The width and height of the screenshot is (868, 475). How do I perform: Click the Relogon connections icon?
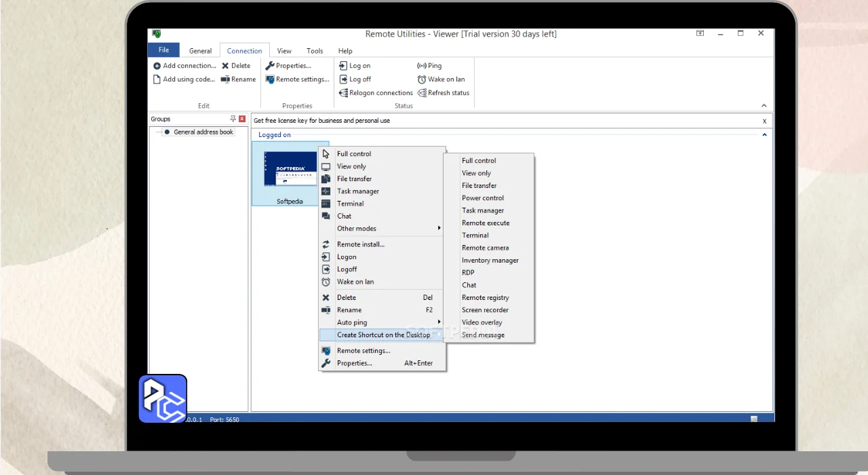point(343,93)
